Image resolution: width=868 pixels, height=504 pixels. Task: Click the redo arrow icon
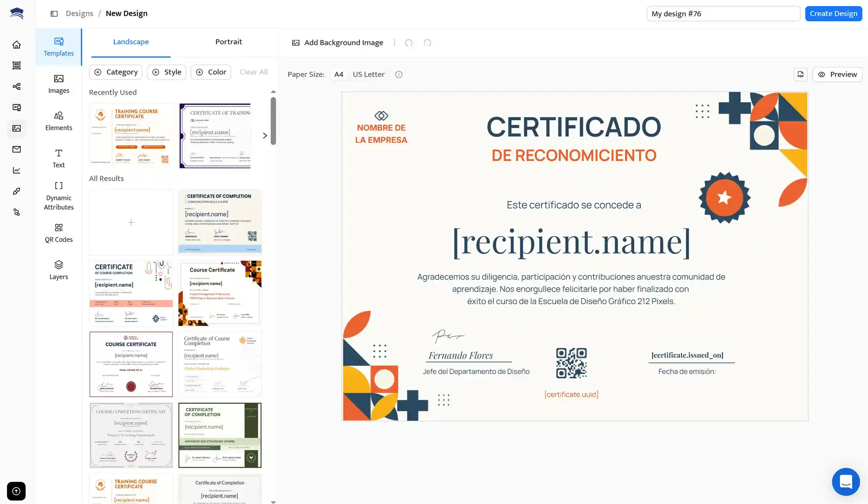(x=427, y=43)
